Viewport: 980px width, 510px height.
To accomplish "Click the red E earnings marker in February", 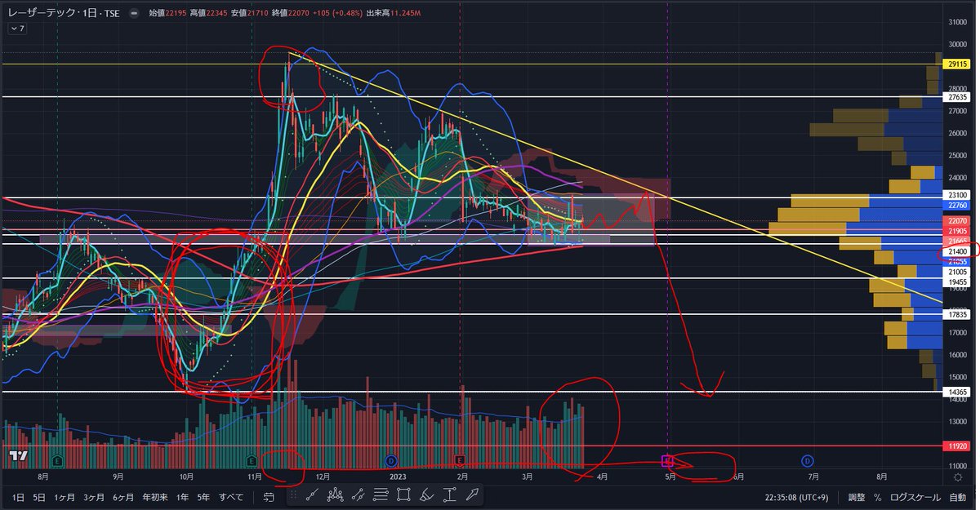I will 461,461.
